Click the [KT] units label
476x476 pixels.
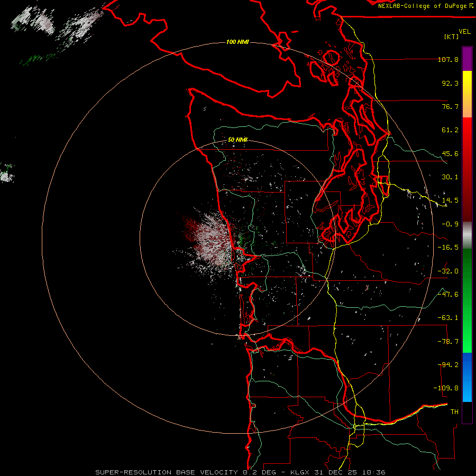click(x=451, y=36)
